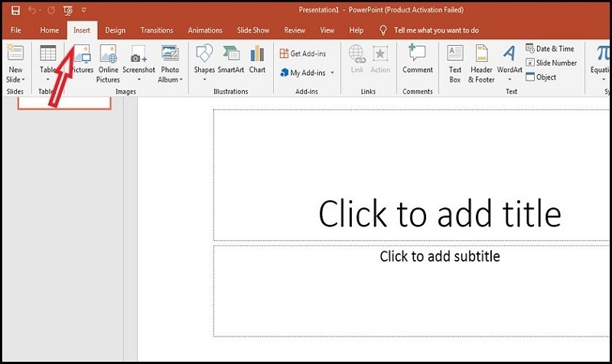Switch to the Design tab
Viewport: 612px width, 364px height.
116,31
